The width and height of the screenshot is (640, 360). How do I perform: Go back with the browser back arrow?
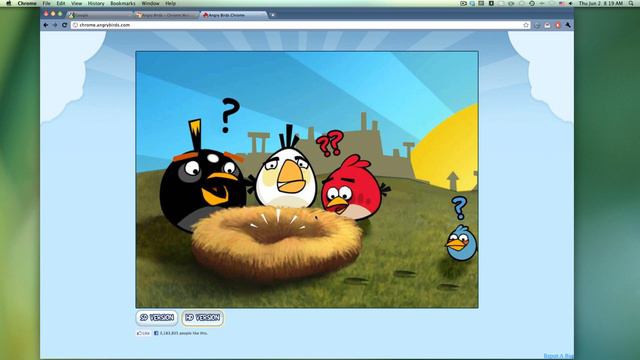pyautogui.click(x=46, y=25)
